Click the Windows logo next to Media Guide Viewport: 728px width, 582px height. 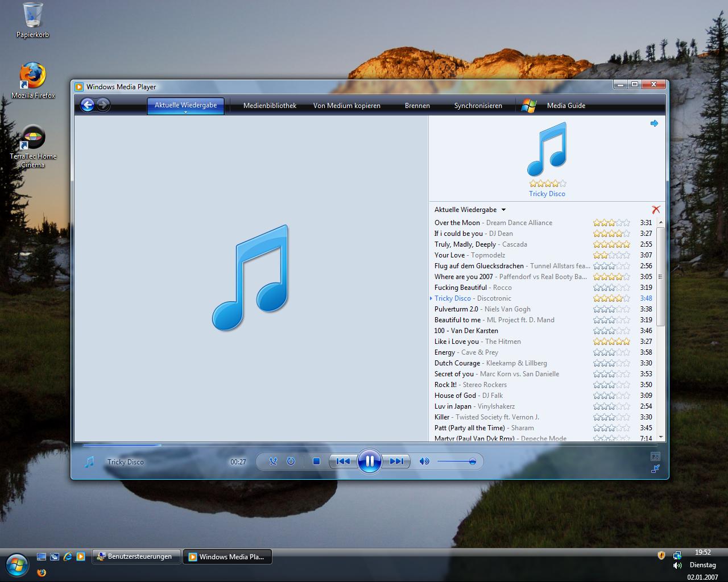click(529, 106)
